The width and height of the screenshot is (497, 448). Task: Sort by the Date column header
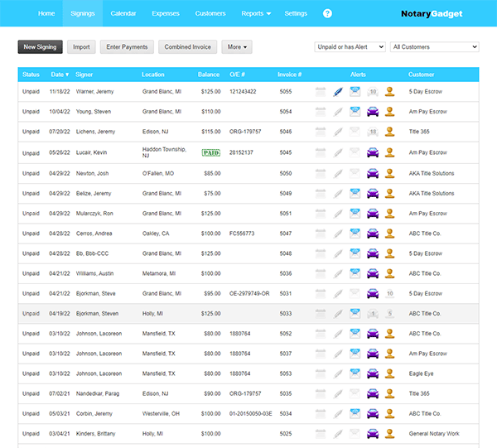[60, 75]
